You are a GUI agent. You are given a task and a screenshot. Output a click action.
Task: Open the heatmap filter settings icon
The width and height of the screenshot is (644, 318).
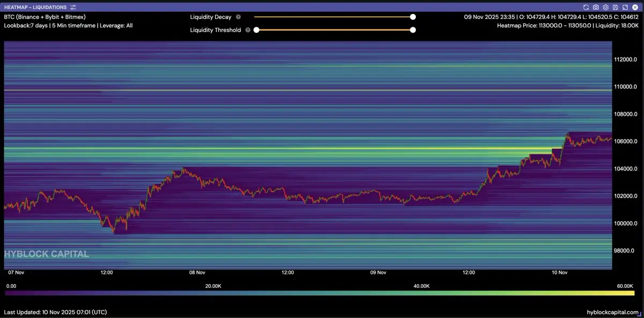[x=73, y=8]
